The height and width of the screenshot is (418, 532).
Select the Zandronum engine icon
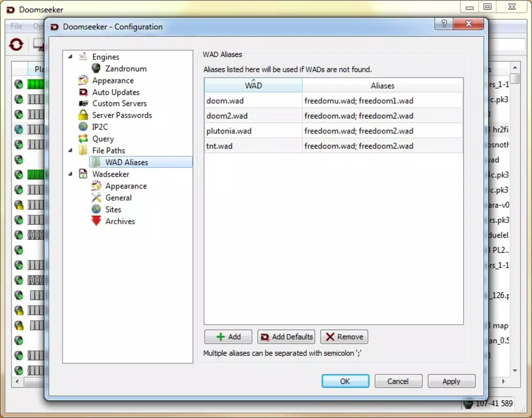(96, 68)
